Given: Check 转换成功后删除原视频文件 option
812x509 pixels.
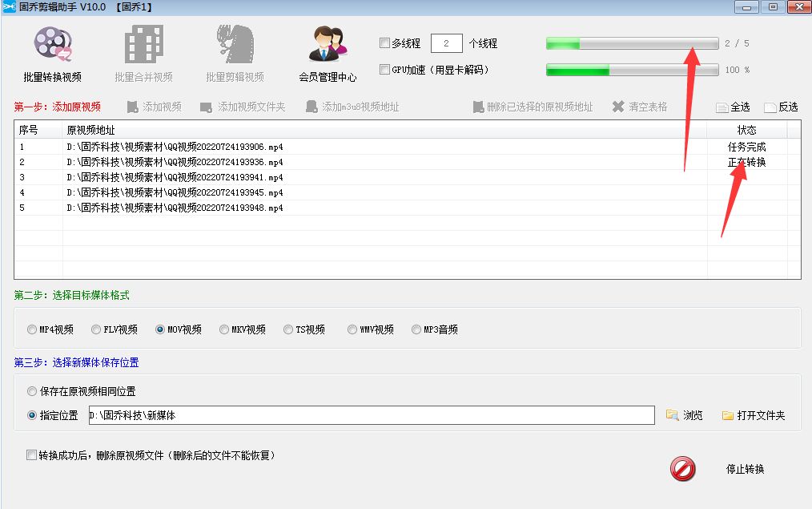Looking at the screenshot, I should pos(31,455).
